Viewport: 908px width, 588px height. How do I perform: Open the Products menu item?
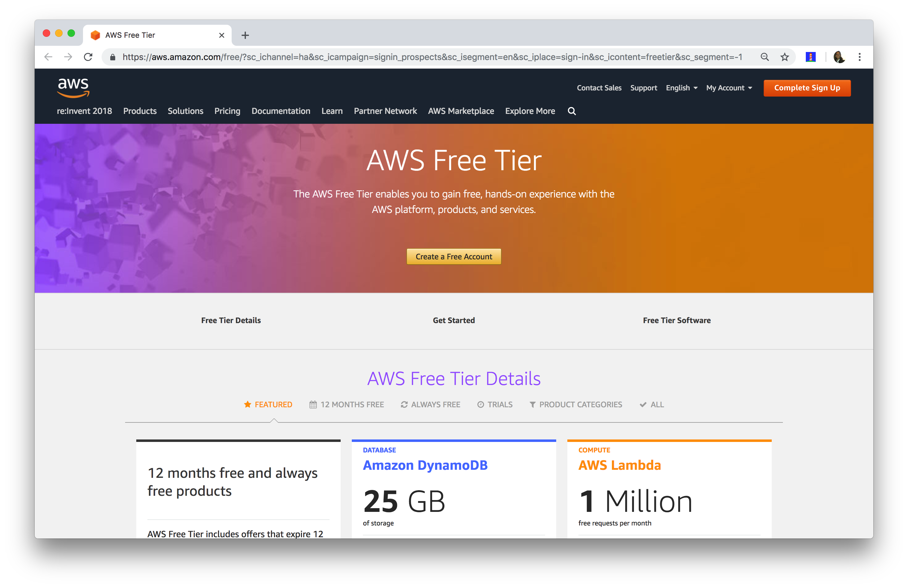pyautogui.click(x=140, y=111)
